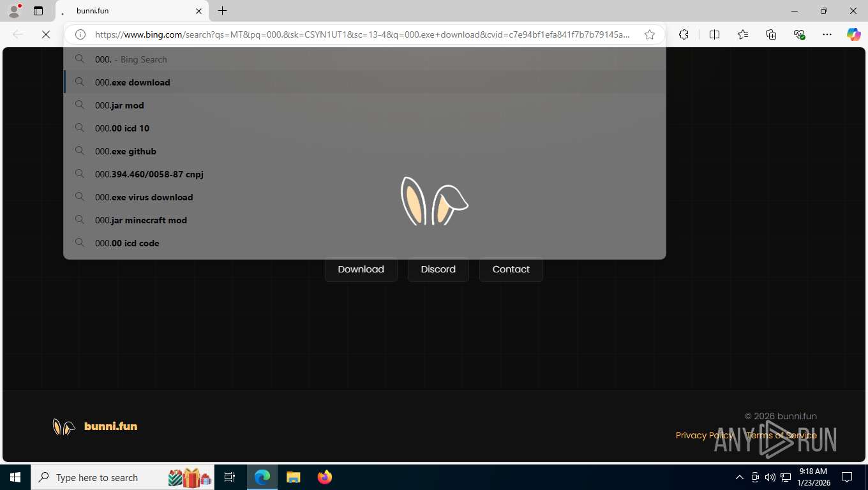Launch Firefox from taskbar

point(325,477)
